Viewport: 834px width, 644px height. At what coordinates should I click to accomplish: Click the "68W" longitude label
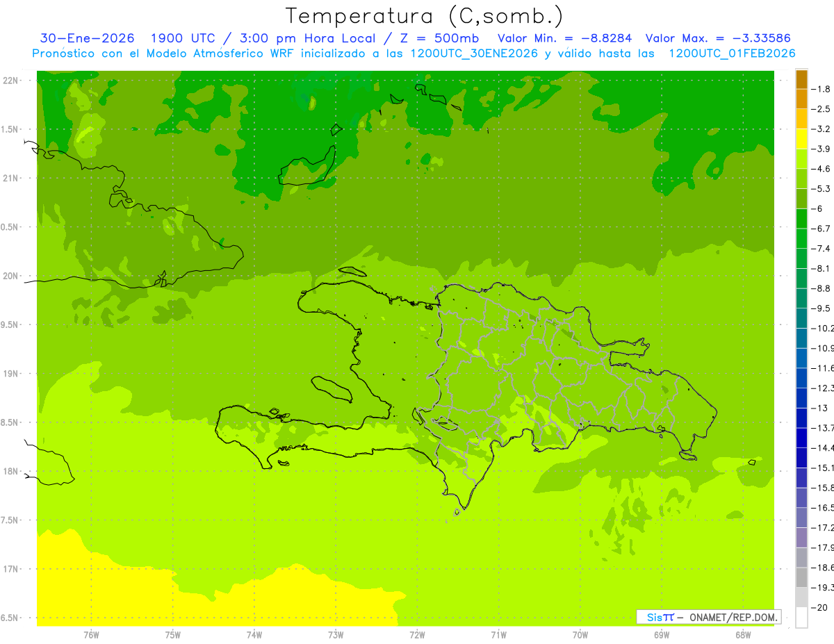point(743,635)
